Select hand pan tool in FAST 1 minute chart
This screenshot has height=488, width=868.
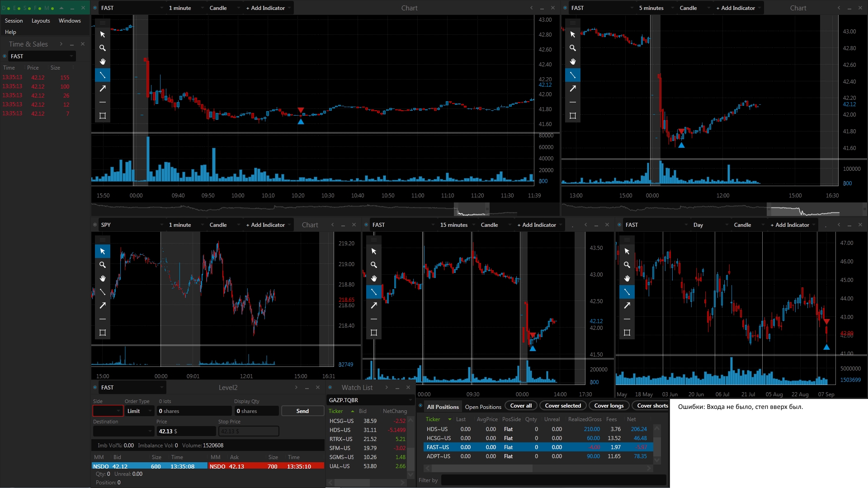103,61
